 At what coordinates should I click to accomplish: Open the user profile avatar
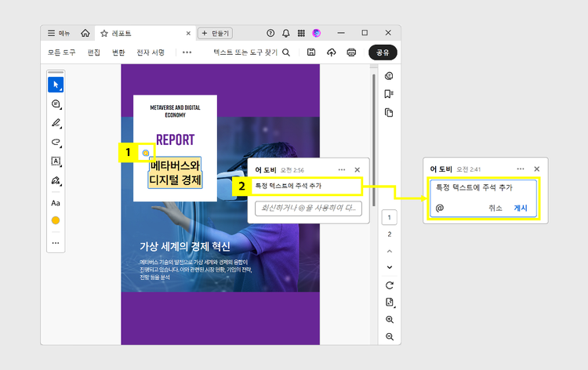tap(317, 34)
